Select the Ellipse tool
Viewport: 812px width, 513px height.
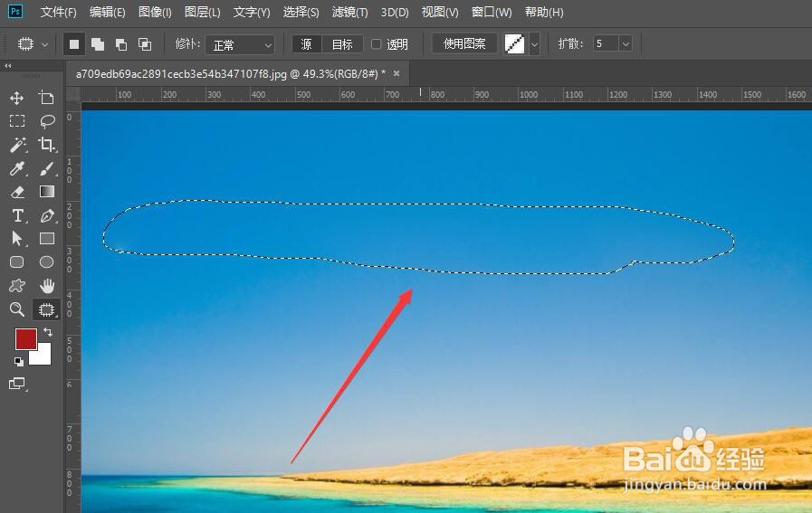click(46, 262)
